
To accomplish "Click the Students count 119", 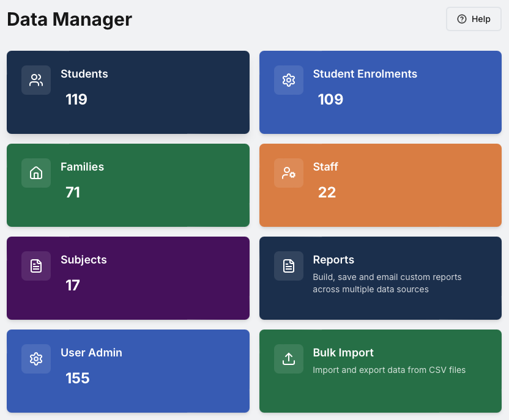I will pos(76,99).
